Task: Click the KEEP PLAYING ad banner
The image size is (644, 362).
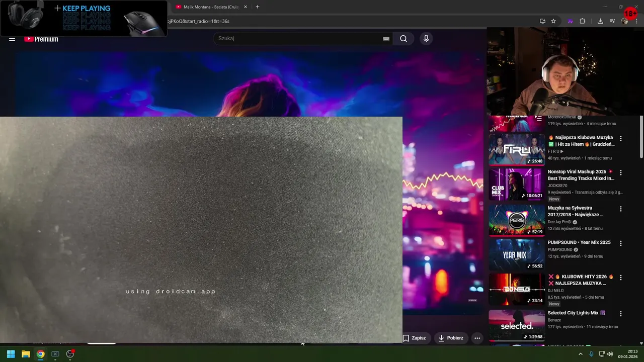Action: tap(84, 18)
